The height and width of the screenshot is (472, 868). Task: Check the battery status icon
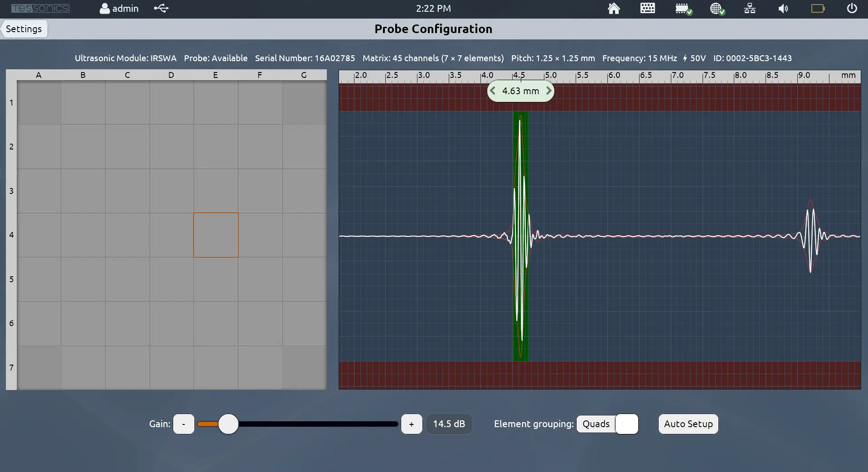[x=818, y=9]
